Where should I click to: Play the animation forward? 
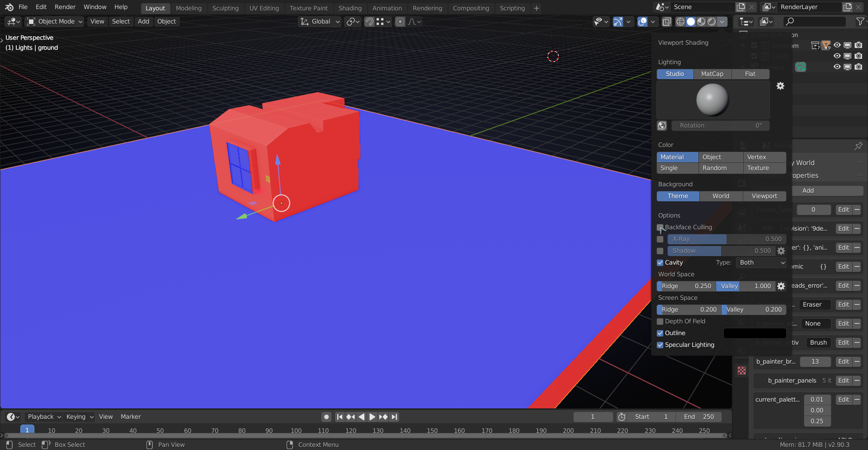(372, 417)
